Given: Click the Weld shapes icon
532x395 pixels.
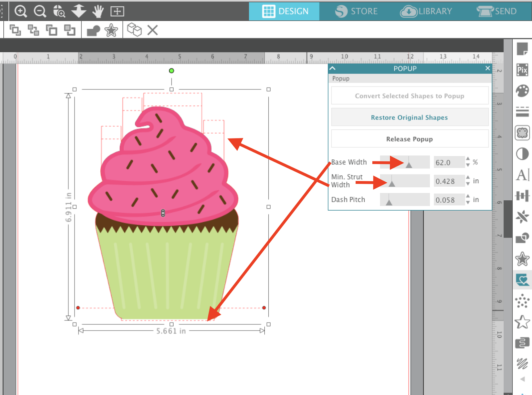Looking at the screenshot, I should tap(93, 31).
